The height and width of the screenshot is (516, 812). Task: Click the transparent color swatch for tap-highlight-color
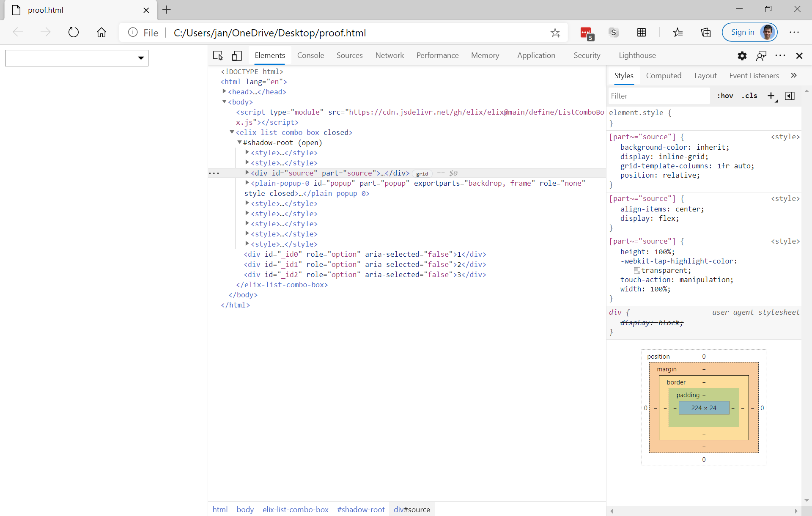[x=638, y=270]
